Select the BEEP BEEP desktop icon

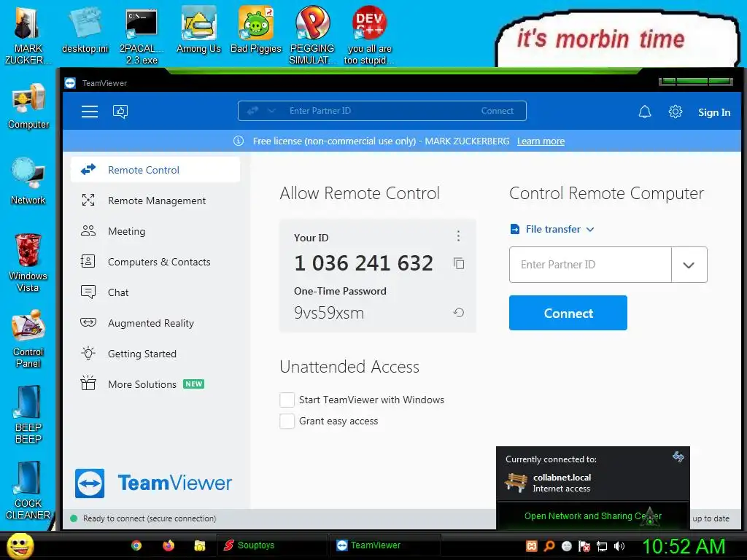[28, 414]
